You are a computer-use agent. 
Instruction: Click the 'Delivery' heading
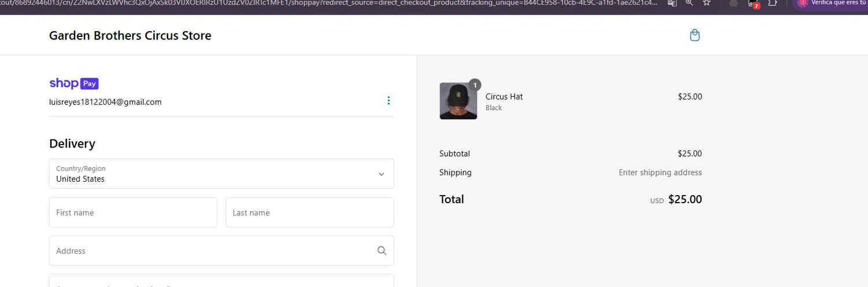coord(72,143)
